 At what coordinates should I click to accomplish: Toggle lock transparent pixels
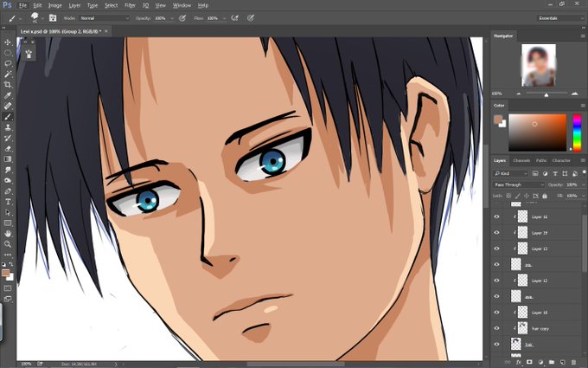pos(508,196)
